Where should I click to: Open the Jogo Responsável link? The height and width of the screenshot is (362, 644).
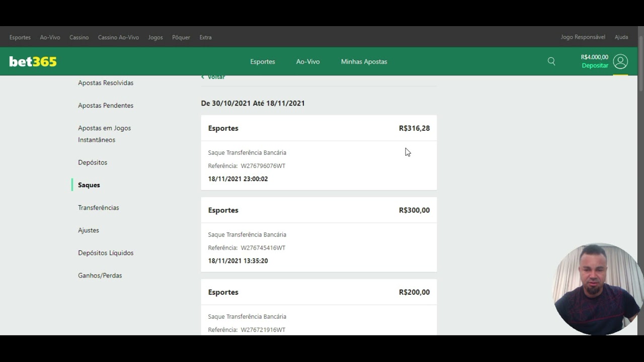[583, 37]
